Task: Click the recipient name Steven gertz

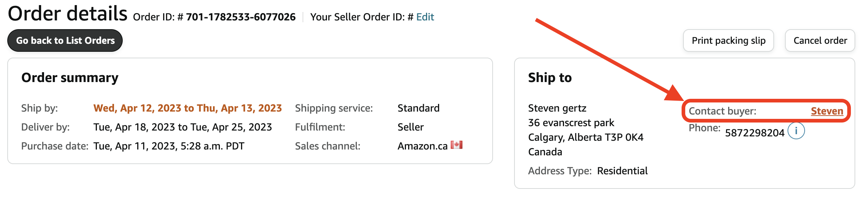Action: point(557,108)
